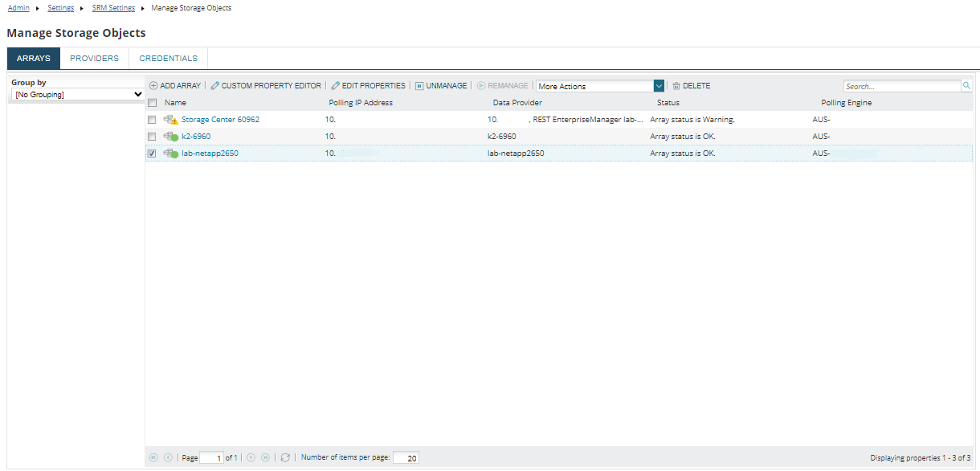
Task: Click the Edit Properties pencil icon
Action: [x=335, y=85]
